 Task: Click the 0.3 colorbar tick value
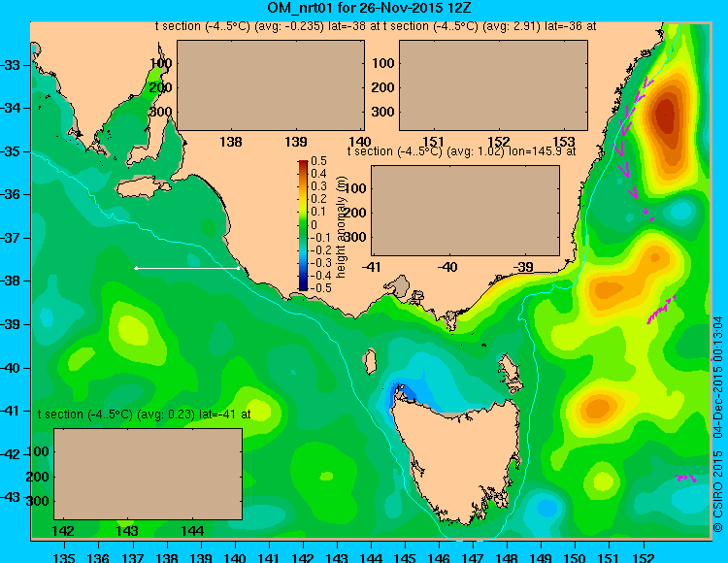[318, 186]
